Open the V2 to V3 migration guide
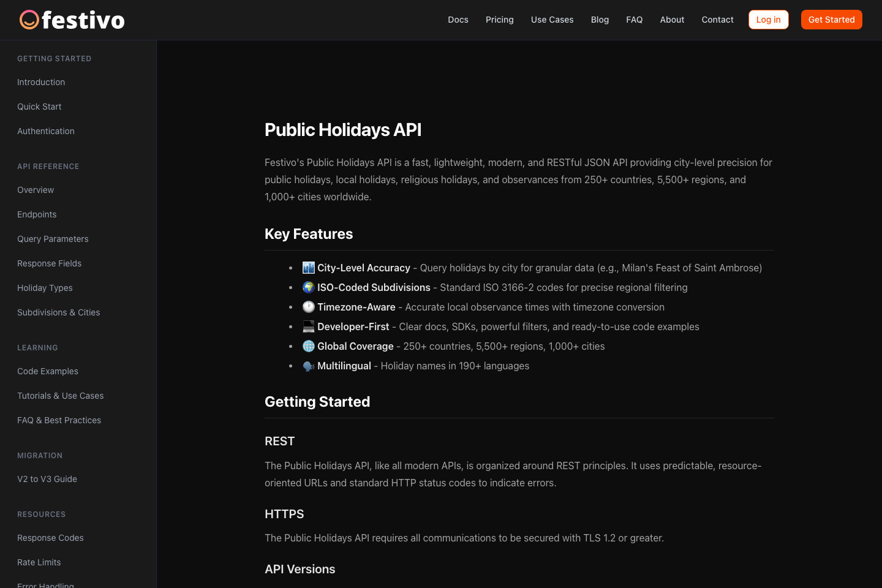882x588 pixels. (x=47, y=479)
